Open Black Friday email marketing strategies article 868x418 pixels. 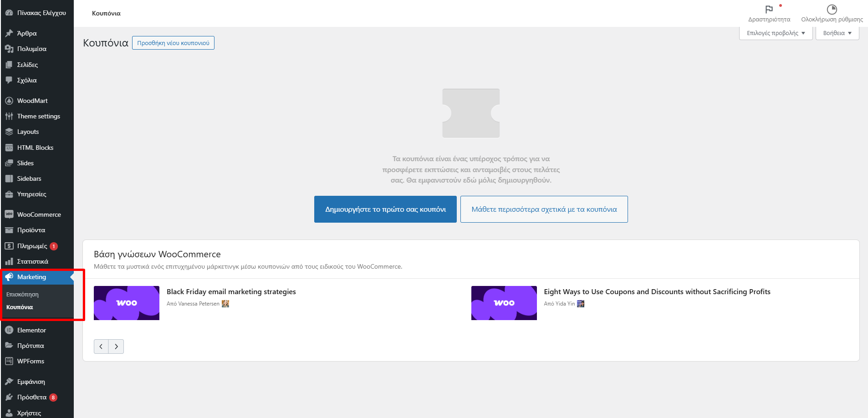[231, 292]
